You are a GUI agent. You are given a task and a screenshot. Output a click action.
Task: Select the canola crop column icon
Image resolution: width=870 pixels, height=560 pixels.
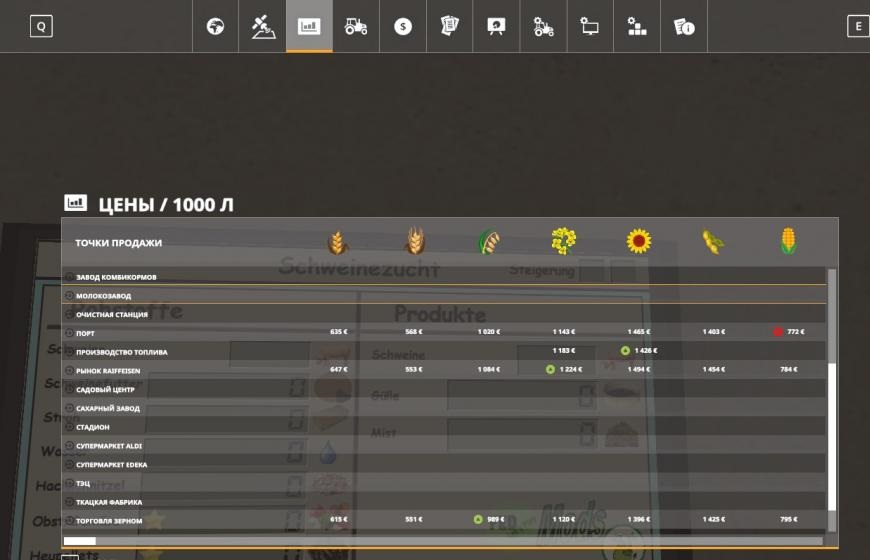coord(564,242)
